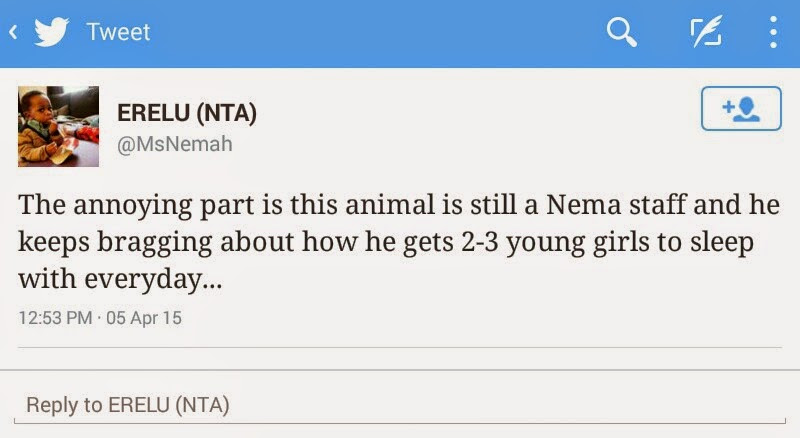Tap the display name ERELU (NTA)
The width and height of the screenshot is (800, 438).
pyautogui.click(x=187, y=114)
